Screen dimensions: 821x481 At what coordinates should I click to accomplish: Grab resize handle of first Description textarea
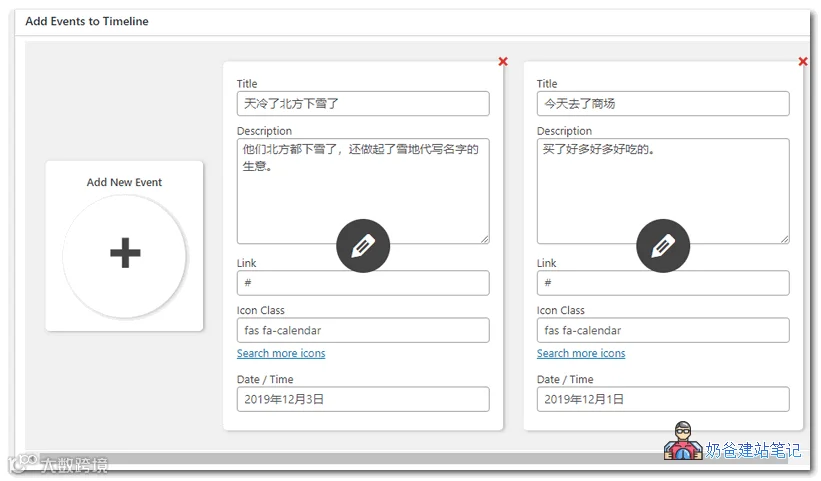485,239
